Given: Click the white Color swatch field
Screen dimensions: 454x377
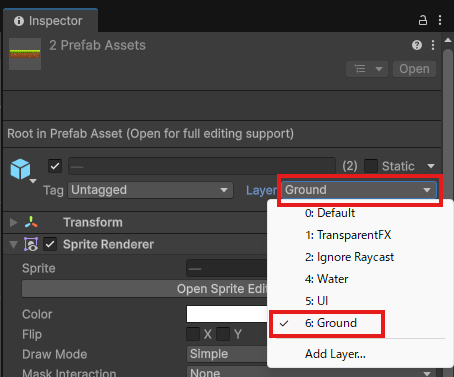Looking at the screenshot, I should coord(227,314).
